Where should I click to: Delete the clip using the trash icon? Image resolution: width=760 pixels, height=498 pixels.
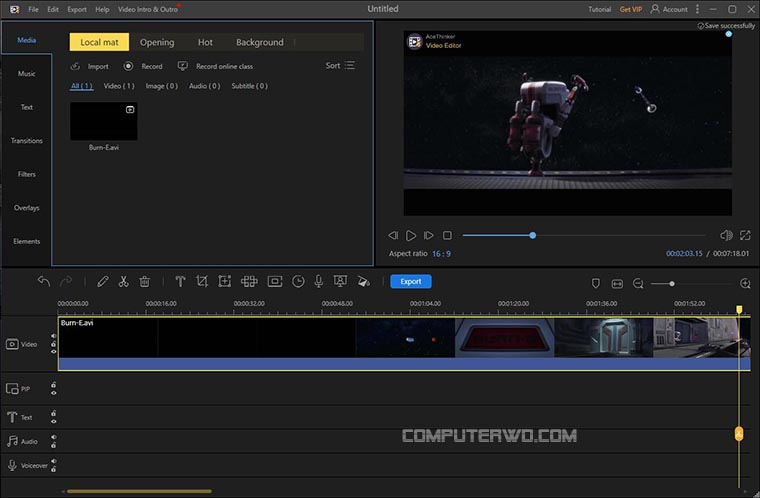144,281
